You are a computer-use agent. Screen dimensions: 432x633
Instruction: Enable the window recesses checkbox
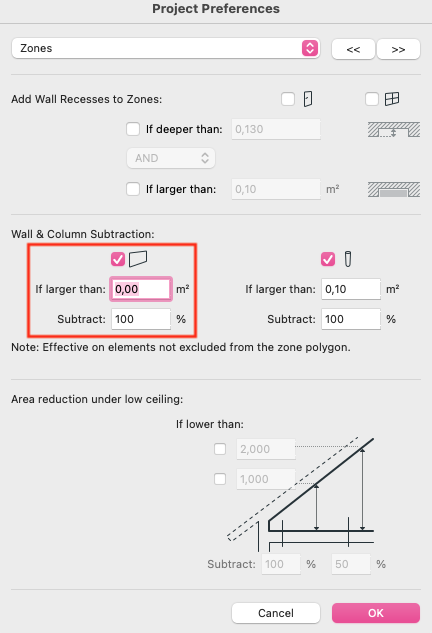[x=371, y=99]
